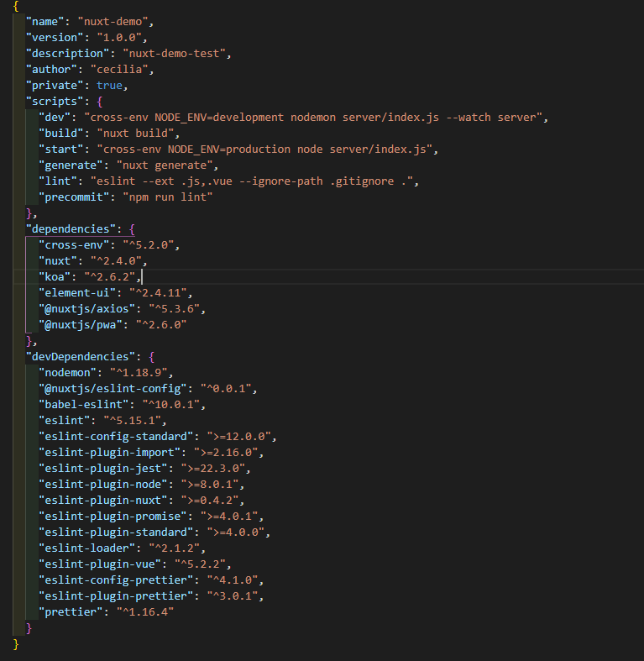Click the "@nuxtjs/pwa" key

tap(81, 325)
